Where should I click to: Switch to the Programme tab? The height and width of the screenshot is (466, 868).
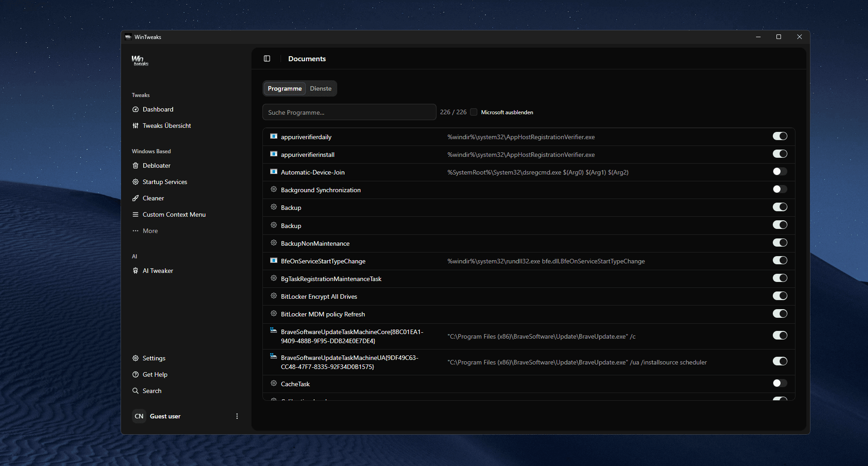[285, 88]
